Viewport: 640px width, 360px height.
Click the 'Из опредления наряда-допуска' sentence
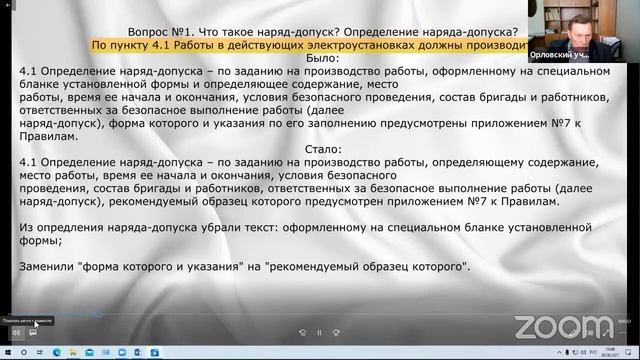[305, 234]
